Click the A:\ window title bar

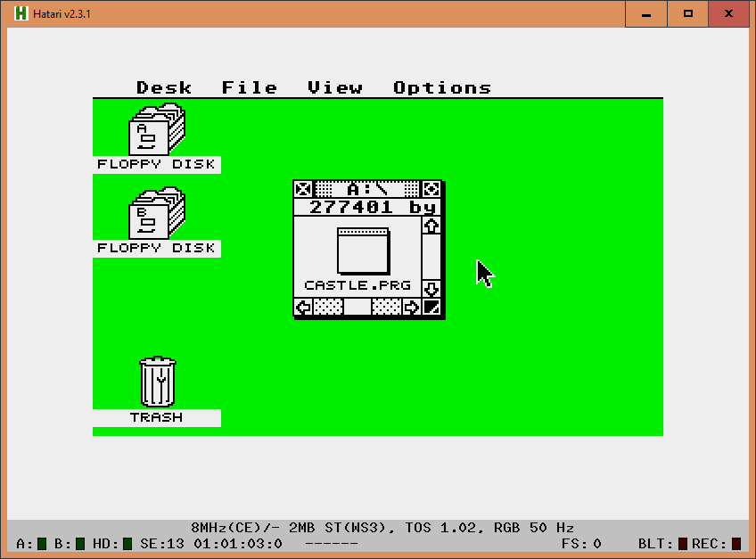click(367, 189)
